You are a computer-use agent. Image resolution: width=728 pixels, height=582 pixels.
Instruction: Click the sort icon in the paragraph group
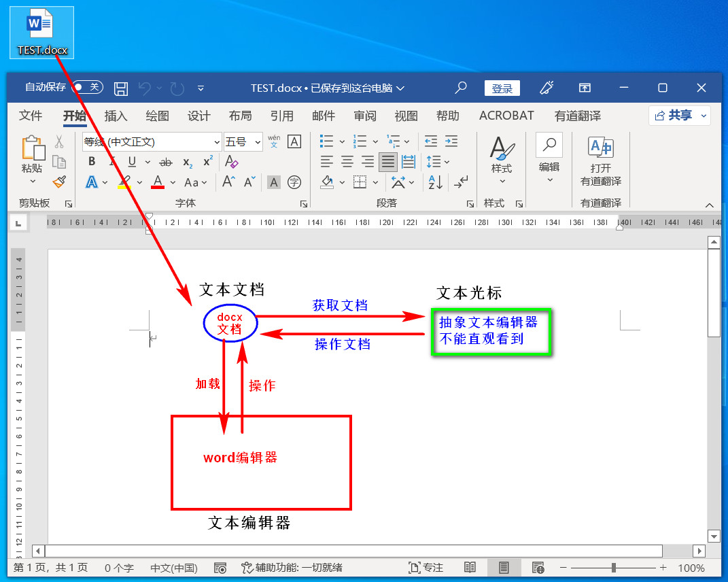click(434, 182)
